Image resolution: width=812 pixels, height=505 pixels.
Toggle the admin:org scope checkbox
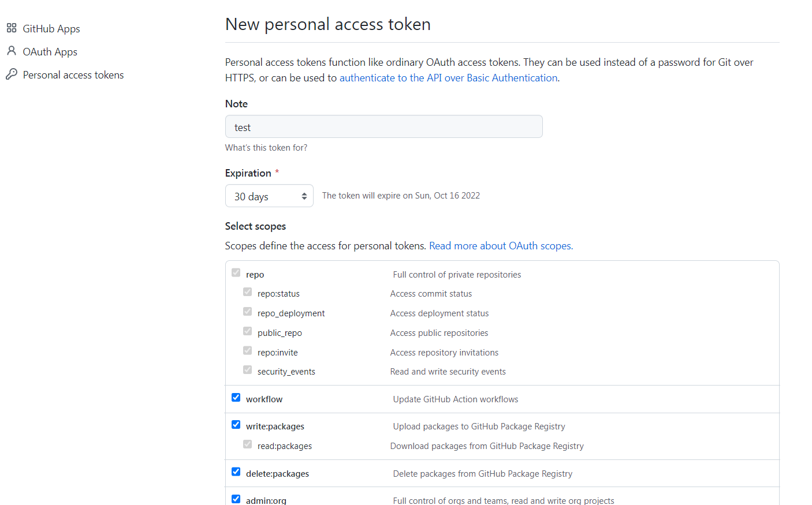point(236,499)
